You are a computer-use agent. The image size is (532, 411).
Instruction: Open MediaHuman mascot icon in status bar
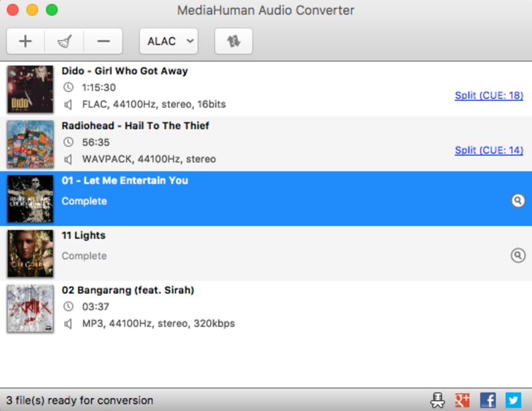(437, 400)
